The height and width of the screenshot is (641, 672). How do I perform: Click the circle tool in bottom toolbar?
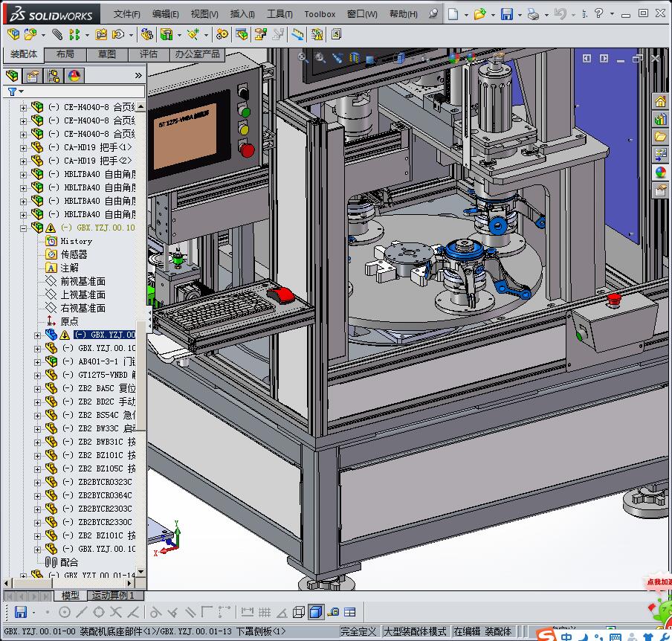click(65, 612)
